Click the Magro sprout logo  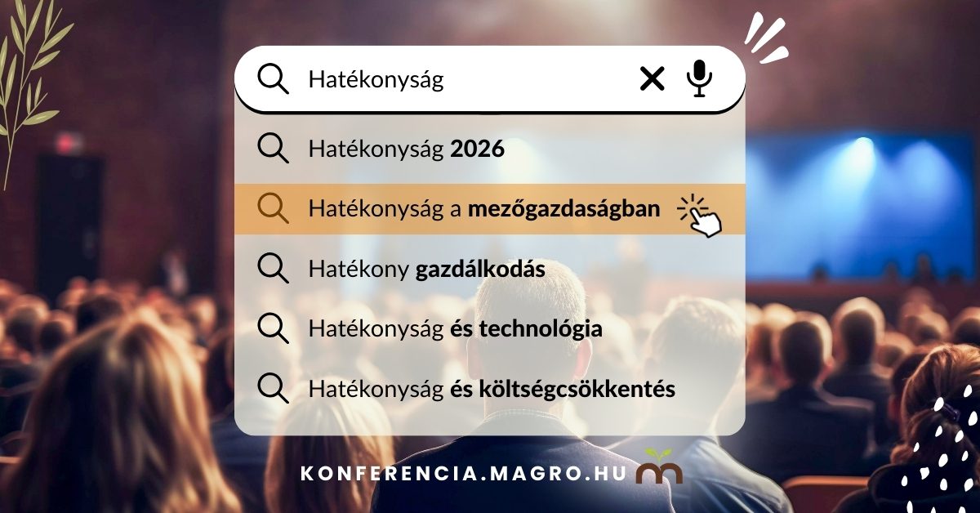(x=658, y=466)
